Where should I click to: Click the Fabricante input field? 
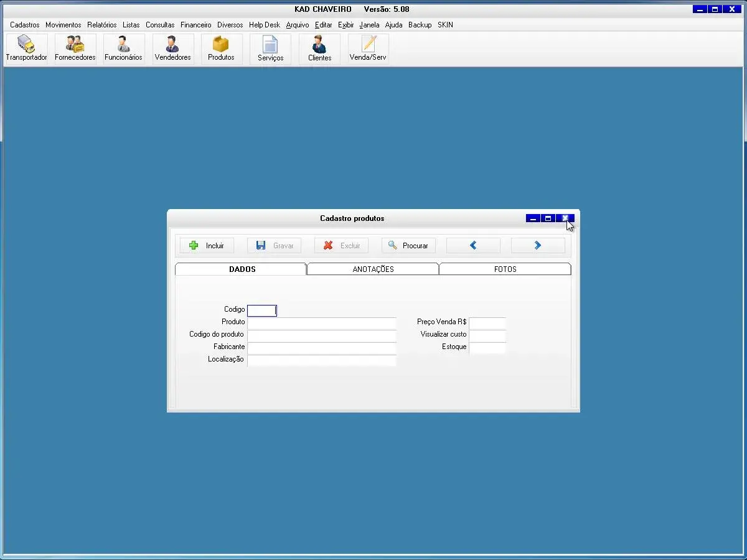[321, 348]
